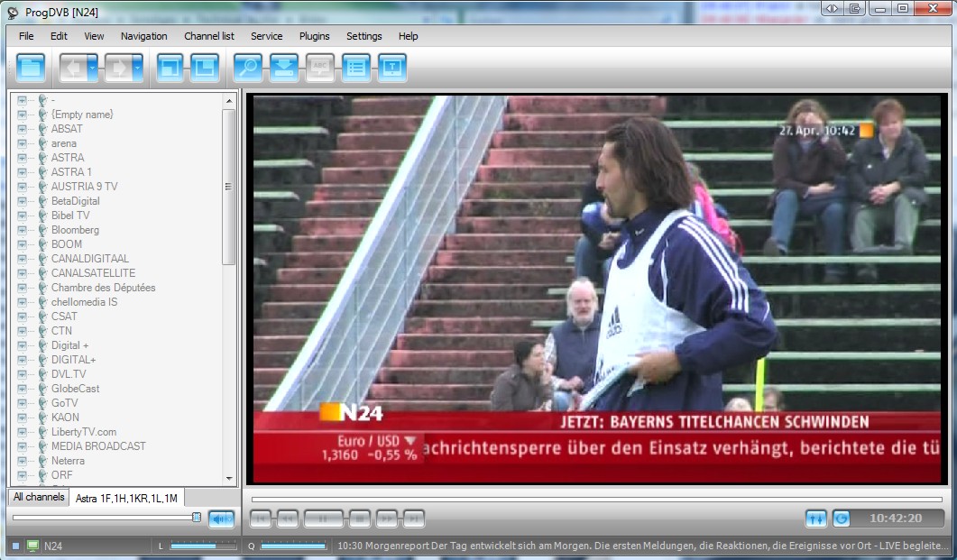Open the Service menu
Image resolution: width=957 pixels, height=560 pixels.
click(x=267, y=36)
